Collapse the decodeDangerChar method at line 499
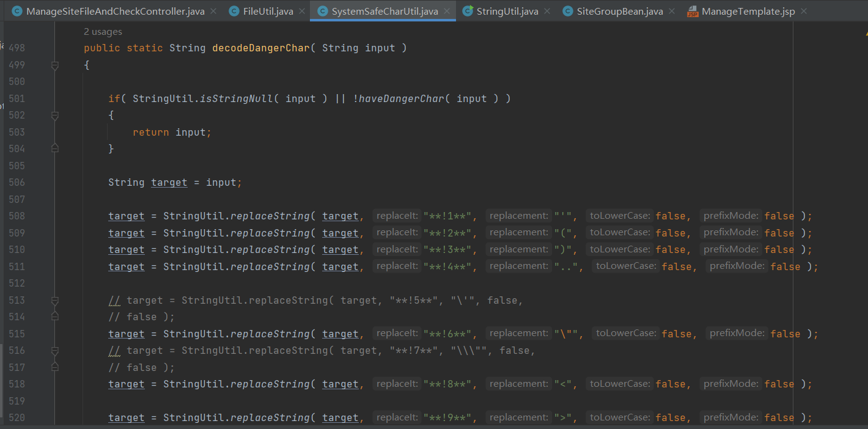This screenshot has width=868, height=429. point(55,65)
